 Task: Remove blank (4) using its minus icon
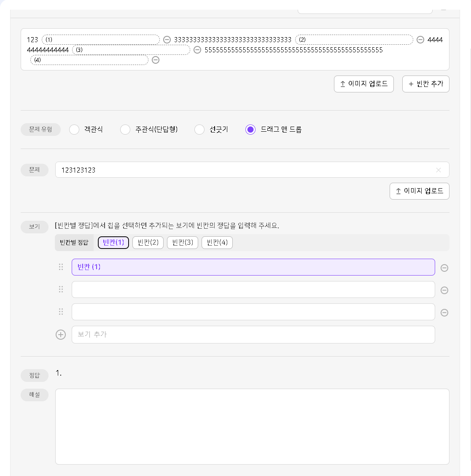(156, 60)
